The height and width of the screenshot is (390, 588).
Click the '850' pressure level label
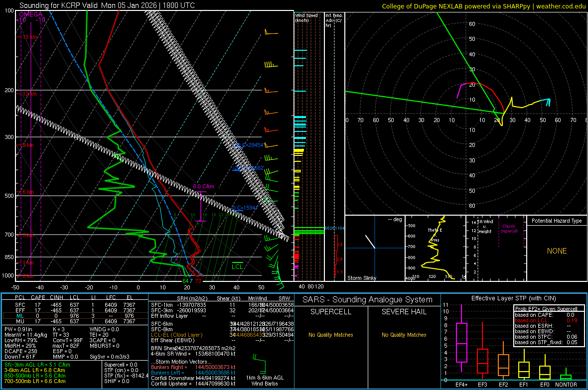click(x=9, y=257)
